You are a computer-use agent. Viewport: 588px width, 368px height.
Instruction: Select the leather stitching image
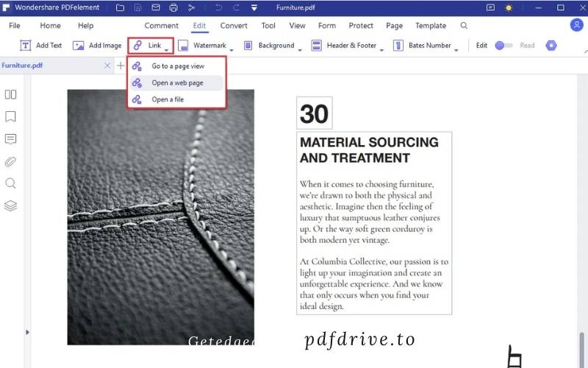pos(160,217)
